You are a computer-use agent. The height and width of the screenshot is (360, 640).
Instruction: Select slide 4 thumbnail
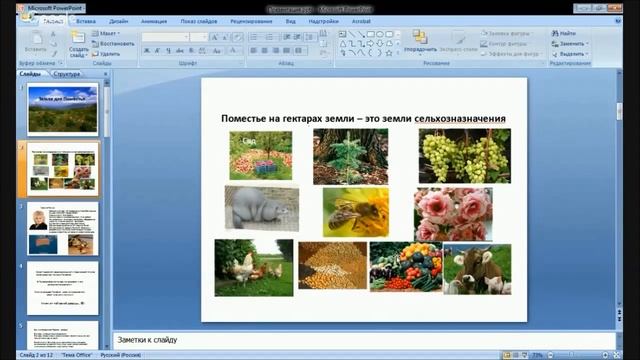click(63, 288)
